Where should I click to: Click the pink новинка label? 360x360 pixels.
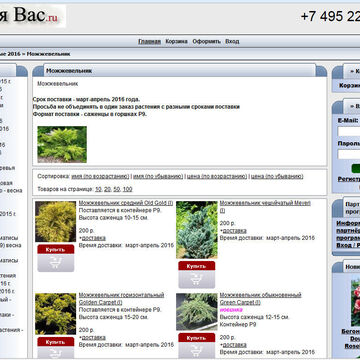pos(231,310)
